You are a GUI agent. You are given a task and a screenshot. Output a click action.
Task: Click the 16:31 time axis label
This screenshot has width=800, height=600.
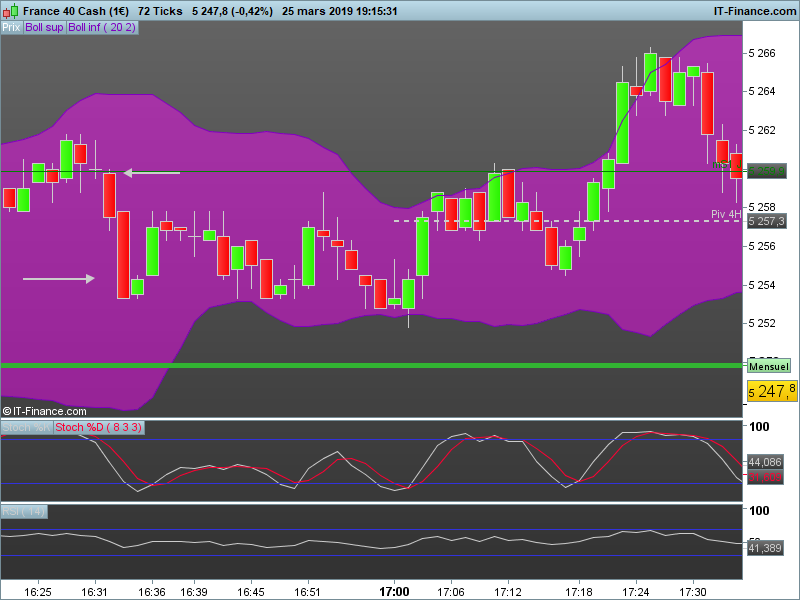pyautogui.click(x=94, y=592)
